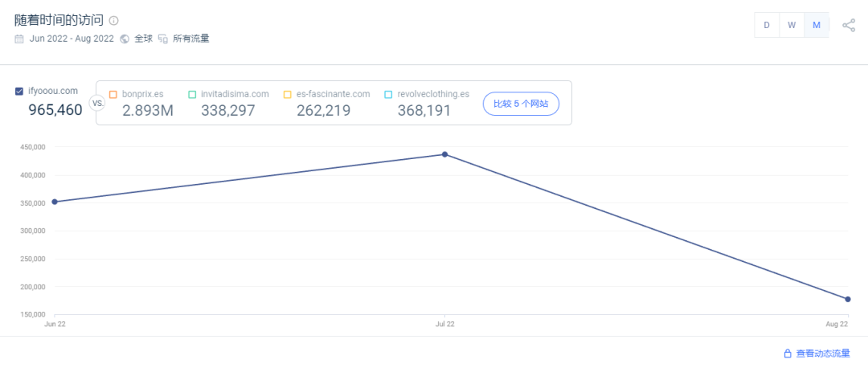Enable the bonprix.es checkbox
This screenshot has width=868, height=368.
coord(113,95)
